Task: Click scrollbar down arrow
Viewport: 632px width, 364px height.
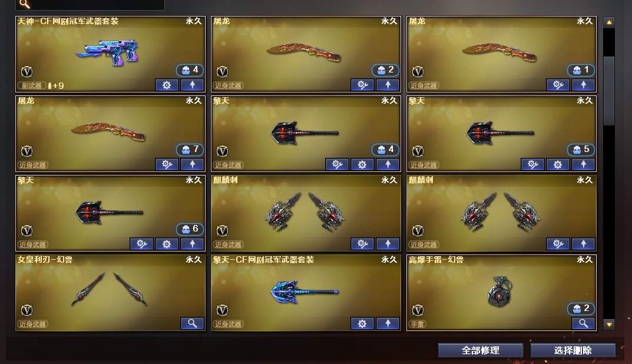Action: tap(609, 324)
